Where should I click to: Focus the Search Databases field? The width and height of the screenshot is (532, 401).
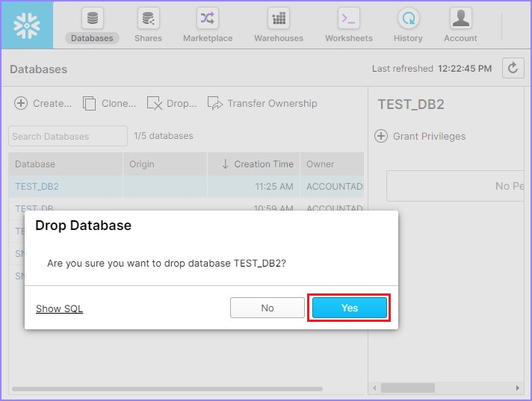pos(68,136)
